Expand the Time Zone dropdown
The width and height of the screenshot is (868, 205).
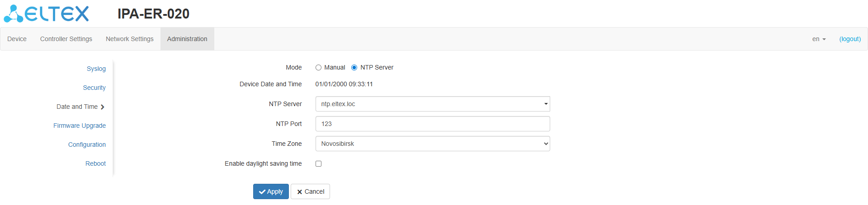[432, 144]
